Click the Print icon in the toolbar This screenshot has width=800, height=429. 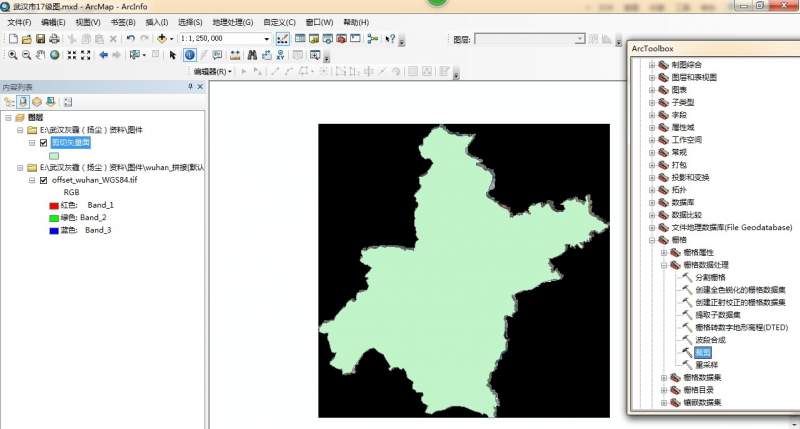coord(54,39)
